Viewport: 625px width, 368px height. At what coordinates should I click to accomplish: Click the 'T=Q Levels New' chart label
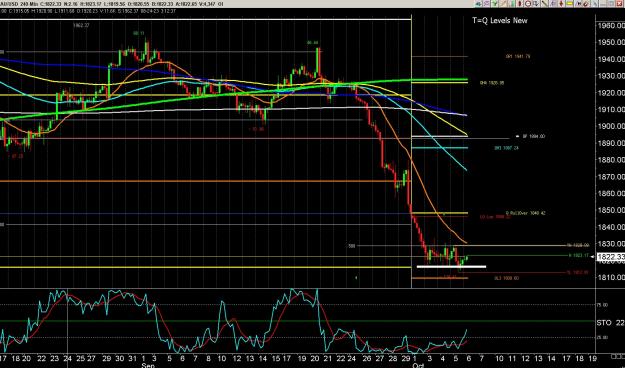[x=500, y=21]
